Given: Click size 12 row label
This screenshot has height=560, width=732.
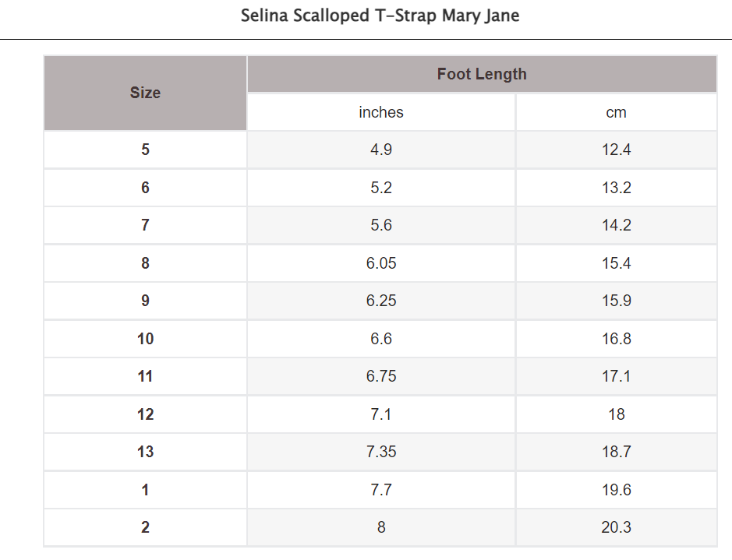Looking at the screenshot, I should tap(145, 414).
